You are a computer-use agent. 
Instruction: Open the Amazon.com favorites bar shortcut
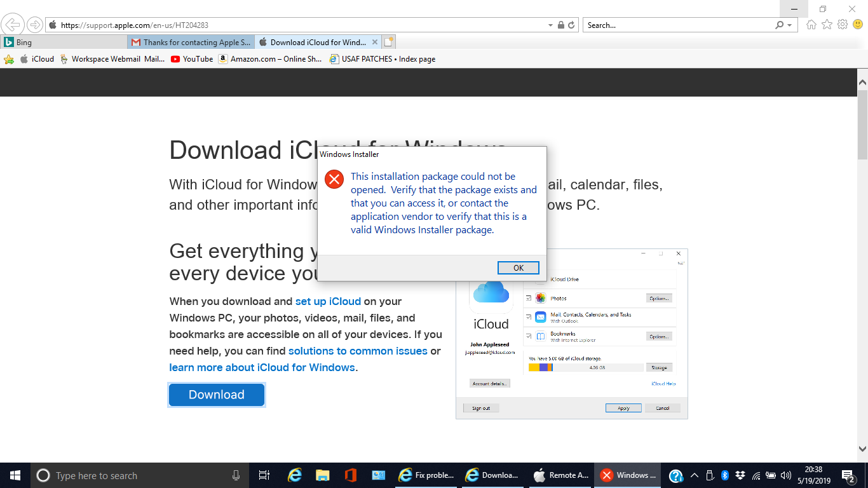click(270, 59)
